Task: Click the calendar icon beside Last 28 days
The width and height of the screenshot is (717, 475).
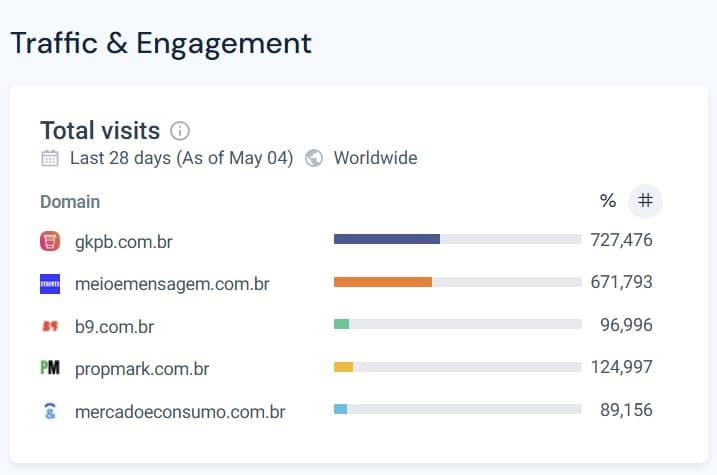Action: 50,158
